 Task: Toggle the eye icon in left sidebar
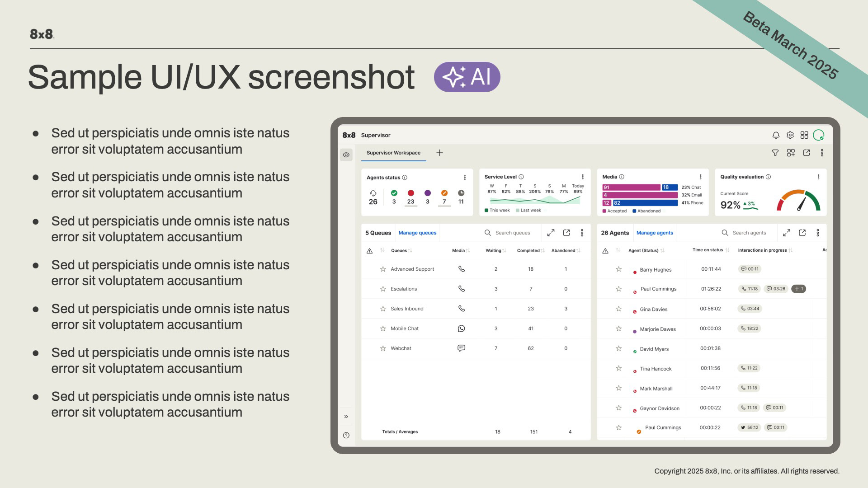pos(346,155)
